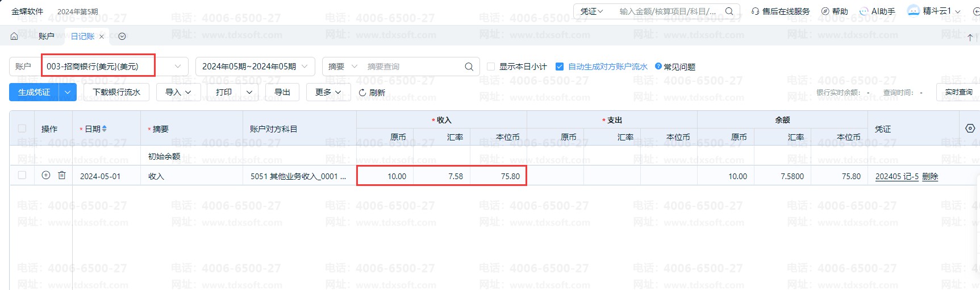Open the 更多 menu

tap(328, 92)
